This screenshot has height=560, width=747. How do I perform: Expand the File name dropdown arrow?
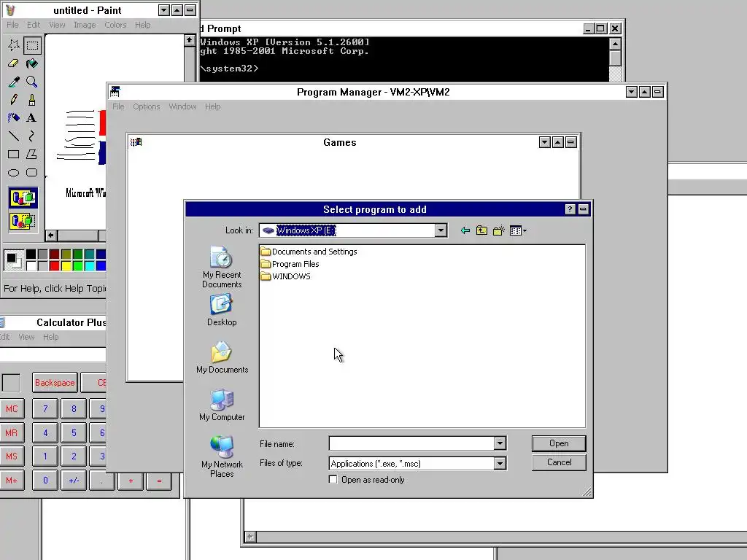(499, 443)
